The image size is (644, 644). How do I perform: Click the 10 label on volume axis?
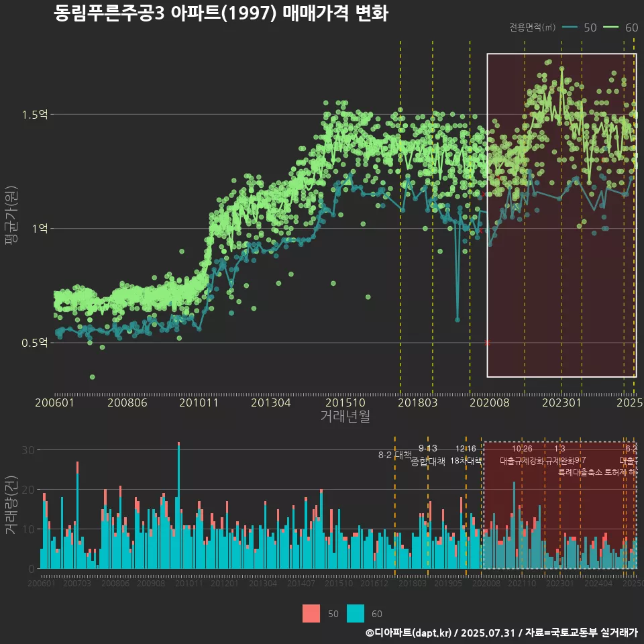pos(28,529)
